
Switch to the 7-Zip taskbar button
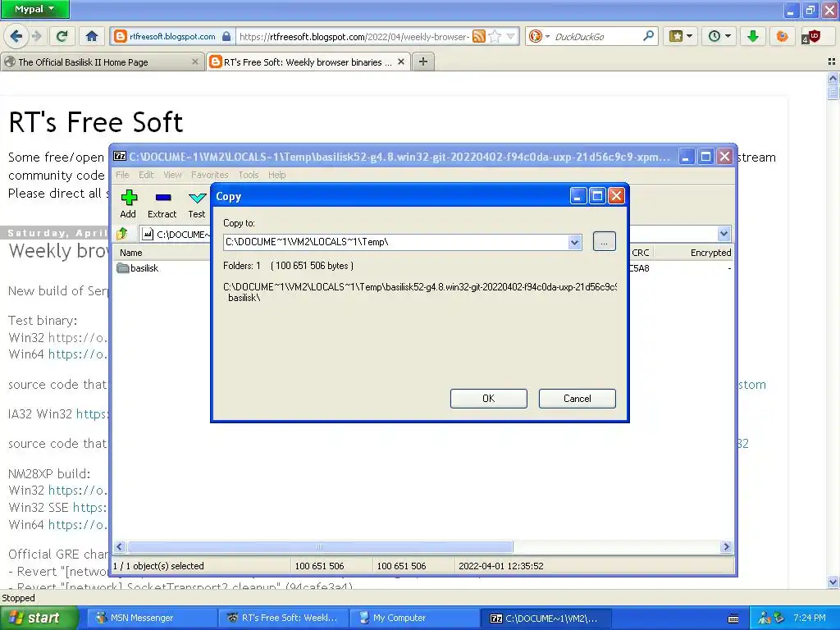tap(546, 618)
